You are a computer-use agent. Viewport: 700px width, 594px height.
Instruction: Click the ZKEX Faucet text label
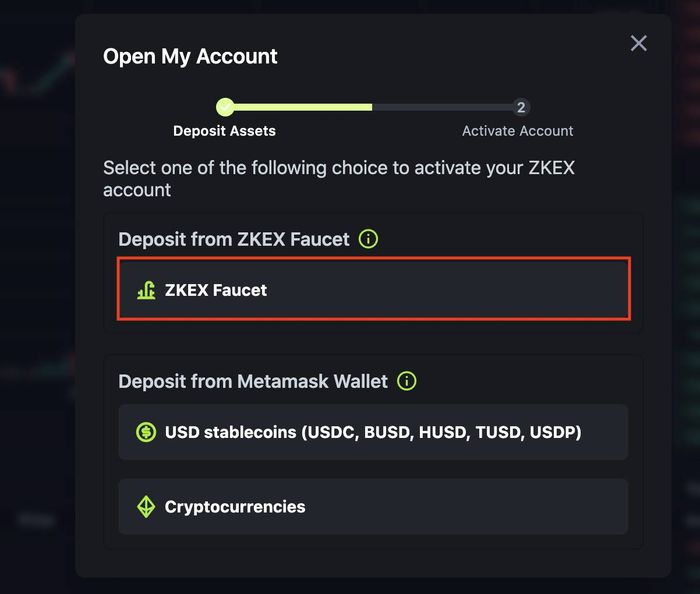(x=216, y=290)
